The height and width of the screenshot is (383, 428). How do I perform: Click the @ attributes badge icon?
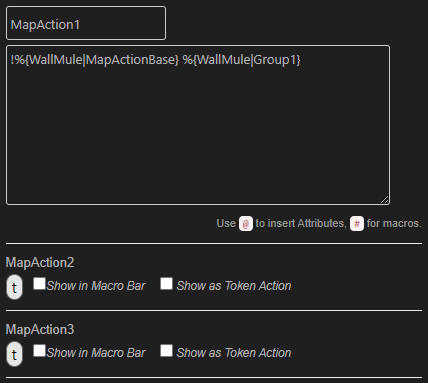(246, 223)
